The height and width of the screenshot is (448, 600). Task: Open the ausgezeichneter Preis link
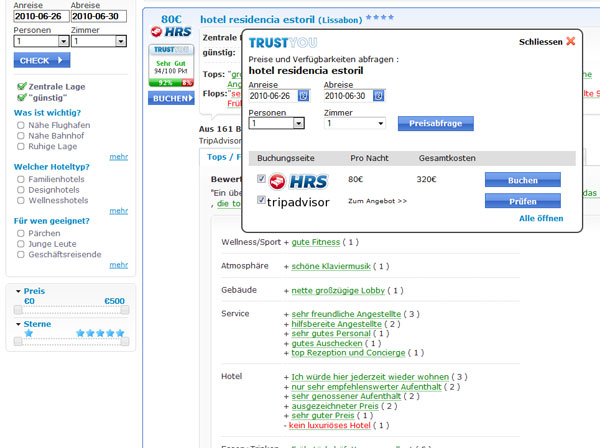335,406
